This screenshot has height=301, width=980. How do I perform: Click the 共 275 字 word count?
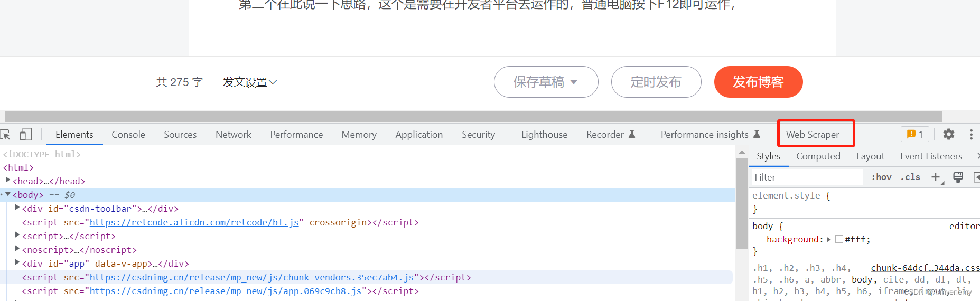click(180, 82)
